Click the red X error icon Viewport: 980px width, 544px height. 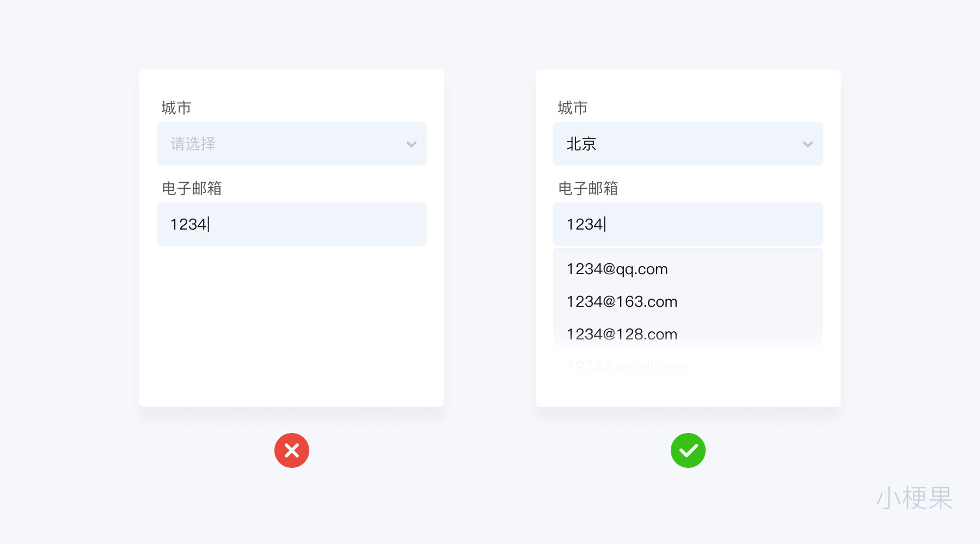pyautogui.click(x=292, y=450)
